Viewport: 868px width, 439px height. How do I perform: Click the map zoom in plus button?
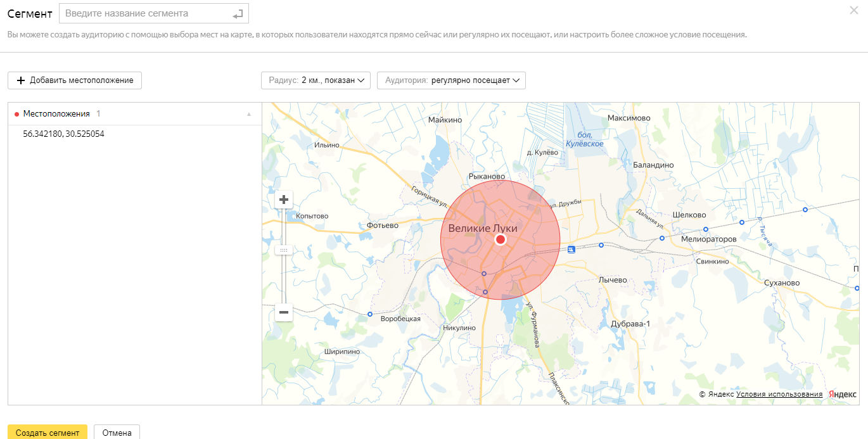[x=284, y=200]
